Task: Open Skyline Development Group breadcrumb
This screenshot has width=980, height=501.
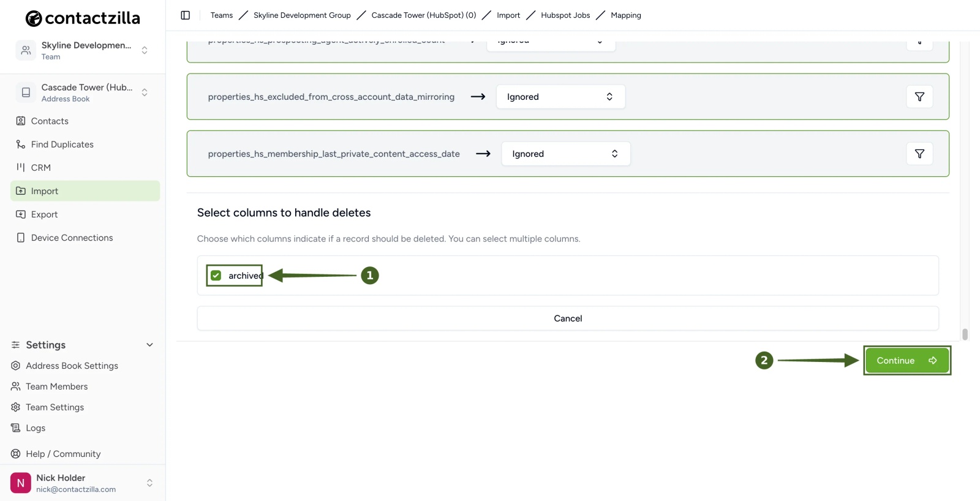Action: tap(302, 15)
